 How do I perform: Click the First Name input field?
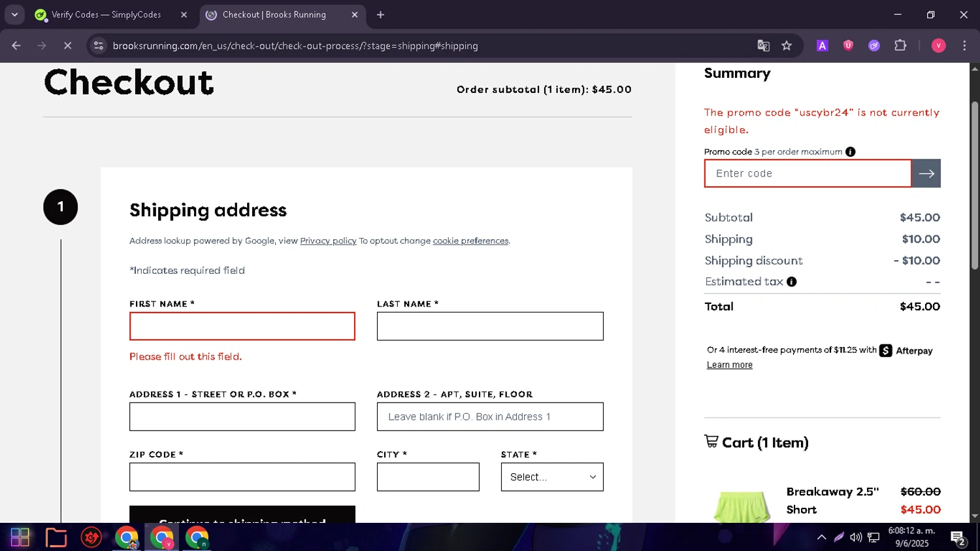point(242,326)
